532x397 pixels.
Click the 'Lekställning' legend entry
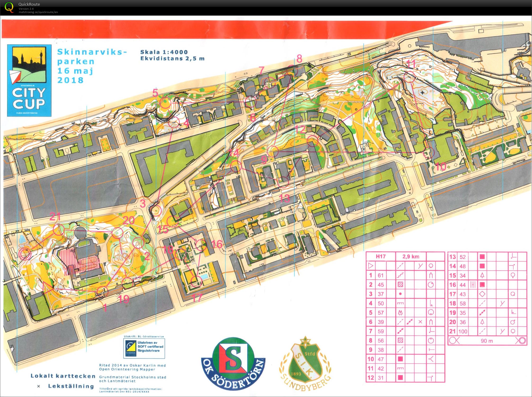click(x=71, y=386)
